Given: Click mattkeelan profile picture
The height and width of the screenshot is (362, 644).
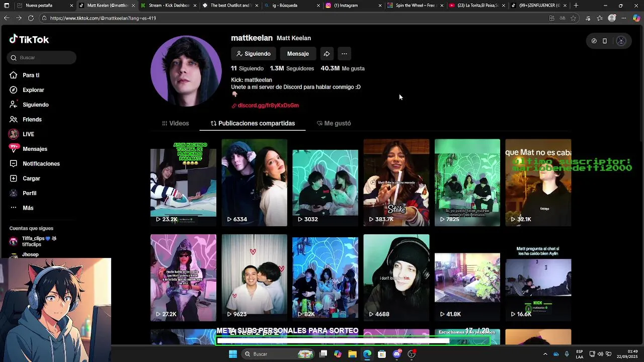Looking at the screenshot, I should 186,70.
